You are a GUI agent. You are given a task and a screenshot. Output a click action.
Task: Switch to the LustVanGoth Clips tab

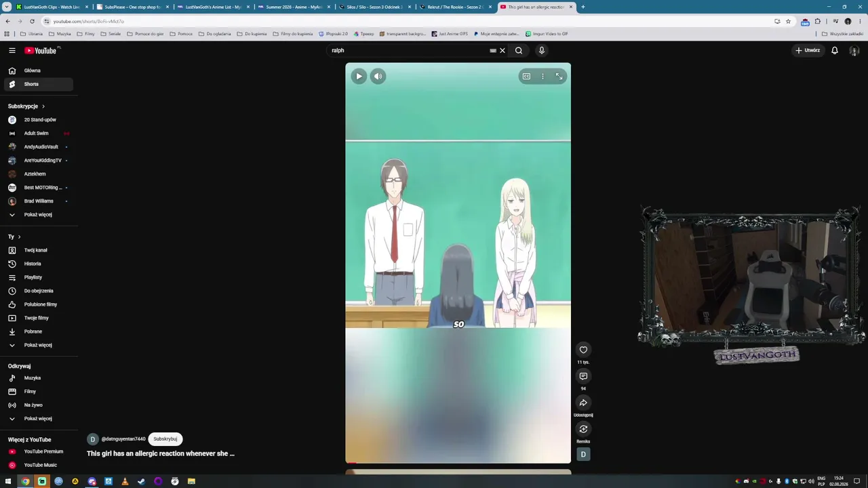pos(53,7)
